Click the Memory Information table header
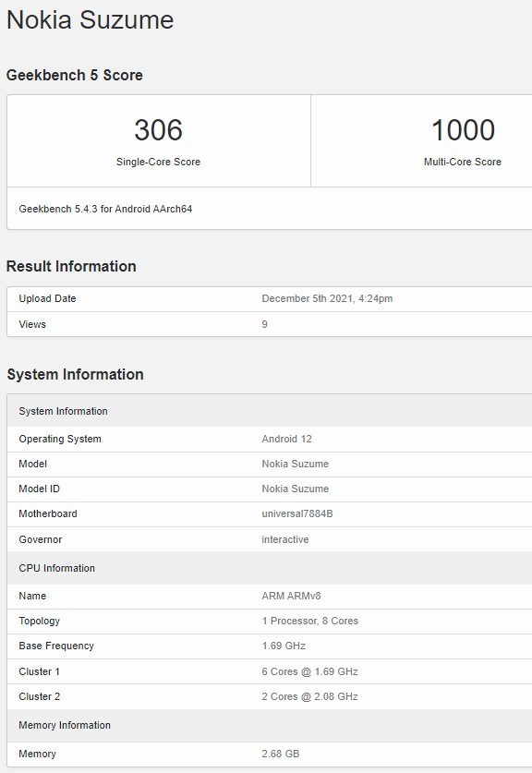 click(270, 725)
